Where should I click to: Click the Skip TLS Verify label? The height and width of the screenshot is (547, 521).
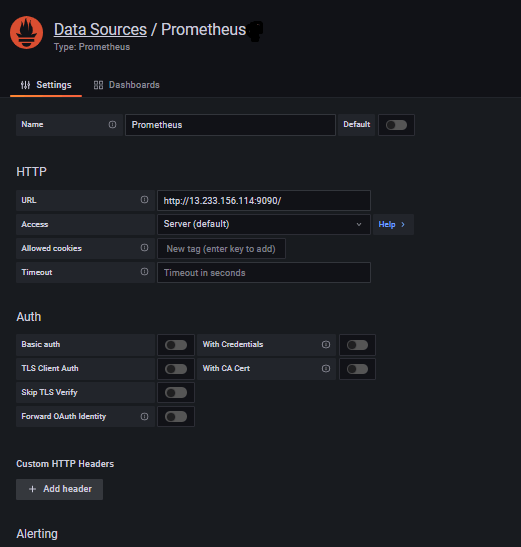tap(49, 392)
